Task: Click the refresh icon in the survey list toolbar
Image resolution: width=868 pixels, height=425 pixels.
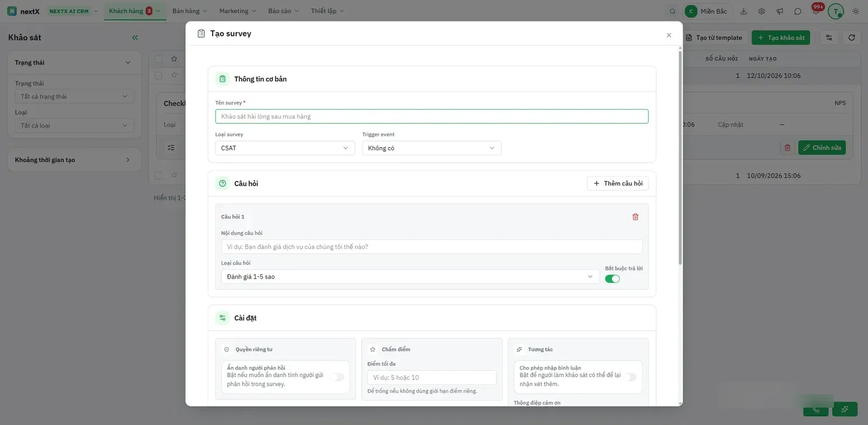Action: (x=852, y=37)
